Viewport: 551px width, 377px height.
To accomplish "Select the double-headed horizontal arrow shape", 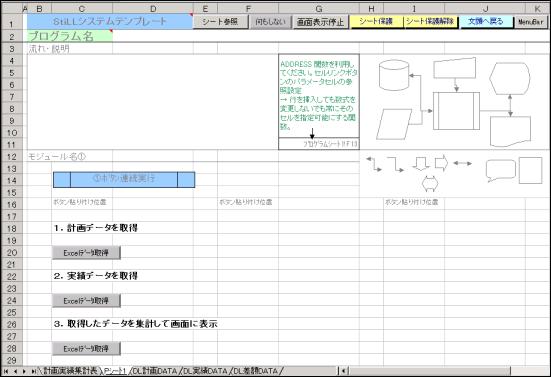I will [462, 163].
